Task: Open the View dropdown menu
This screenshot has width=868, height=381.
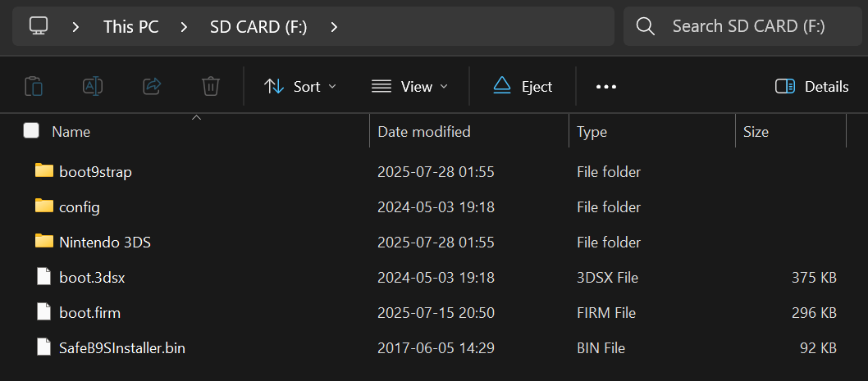Action: tap(409, 86)
